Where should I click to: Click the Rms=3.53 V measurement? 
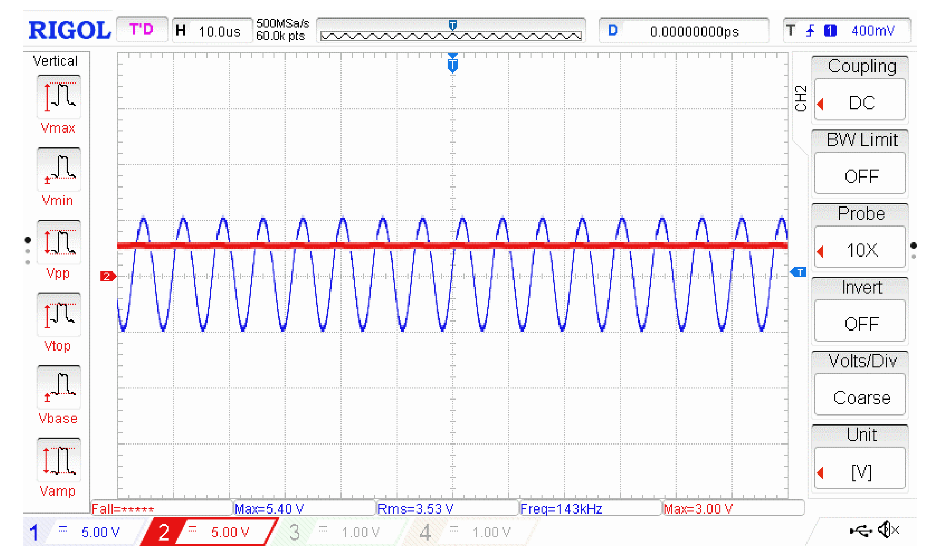point(447,508)
